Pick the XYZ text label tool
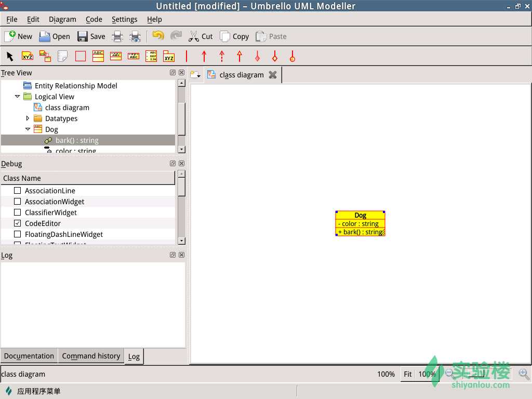This screenshot has height=399, width=532. (28, 56)
